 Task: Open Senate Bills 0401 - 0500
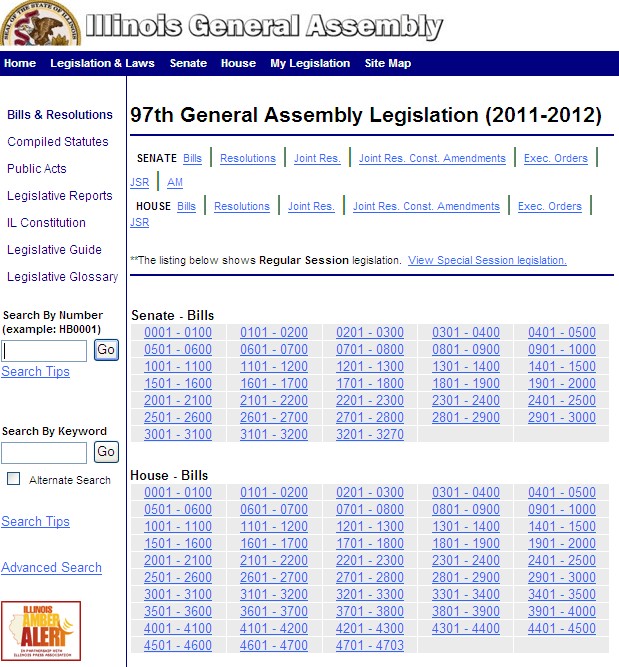[x=562, y=333]
